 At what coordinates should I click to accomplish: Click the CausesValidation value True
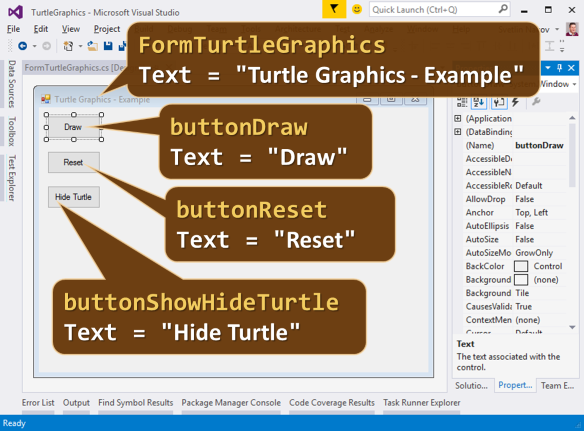pyautogui.click(x=524, y=306)
